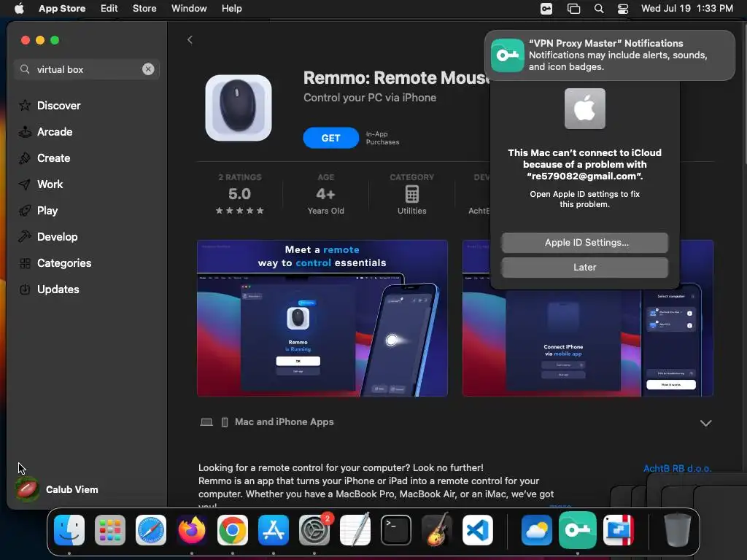This screenshot has width=747, height=560.
Task: Launch Firefox from the Dock
Action: point(192,530)
